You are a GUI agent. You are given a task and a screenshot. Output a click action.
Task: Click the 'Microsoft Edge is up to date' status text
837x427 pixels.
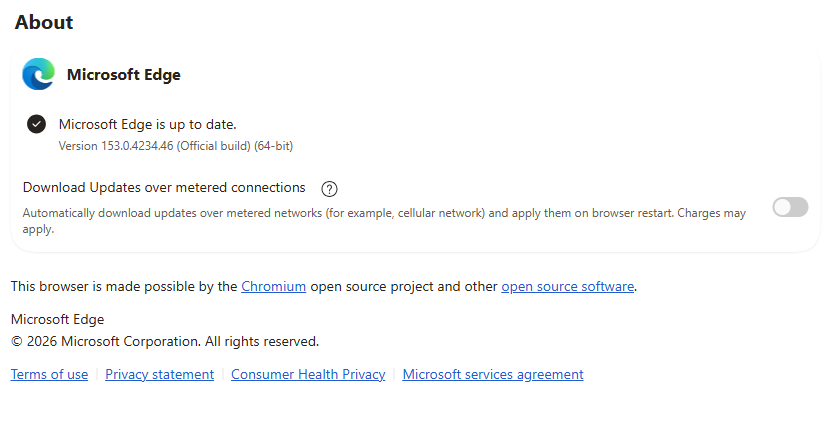(x=147, y=124)
